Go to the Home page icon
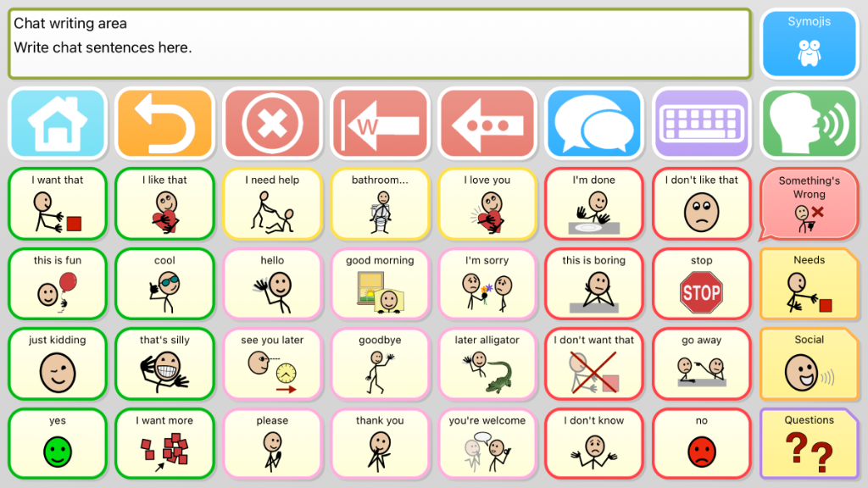Viewport: 868px width, 488px height. click(58, 124)
